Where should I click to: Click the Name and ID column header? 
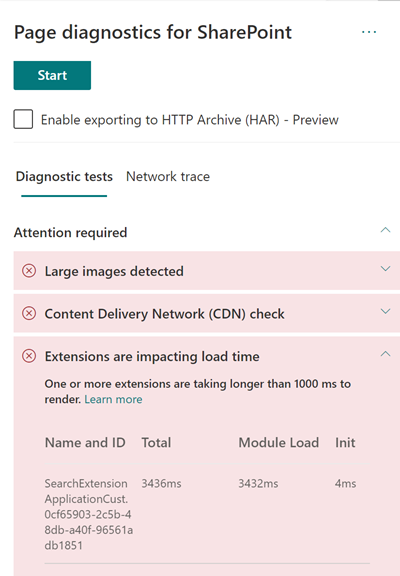point(85,443)
